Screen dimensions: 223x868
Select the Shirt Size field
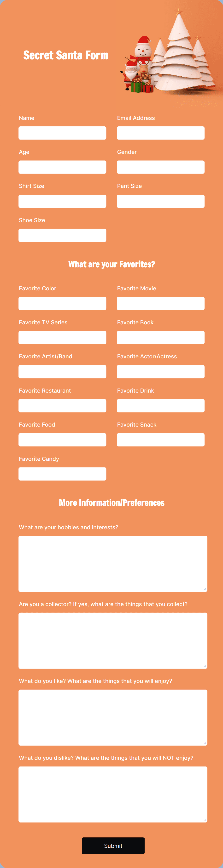tap(62, 201)
